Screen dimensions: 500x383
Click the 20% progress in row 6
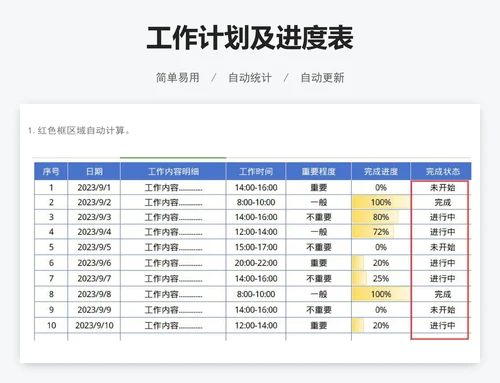click(381, 263)
